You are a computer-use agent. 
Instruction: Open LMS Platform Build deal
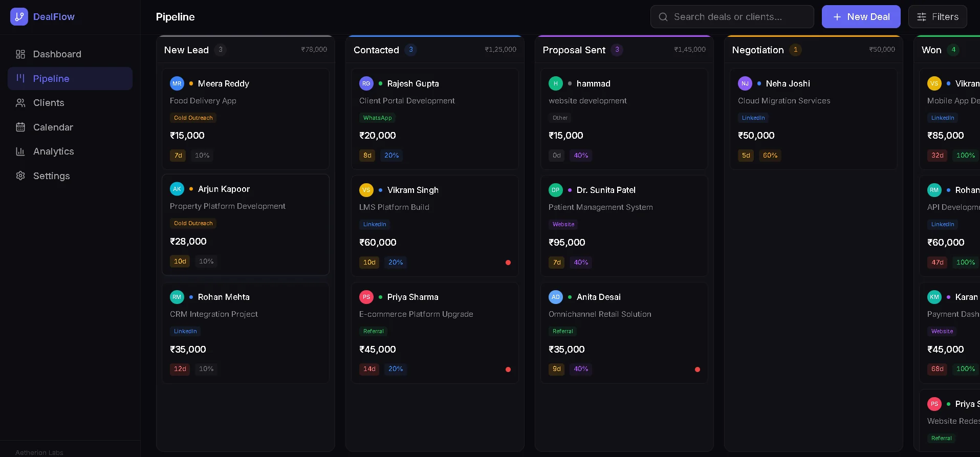click(435, 226)
